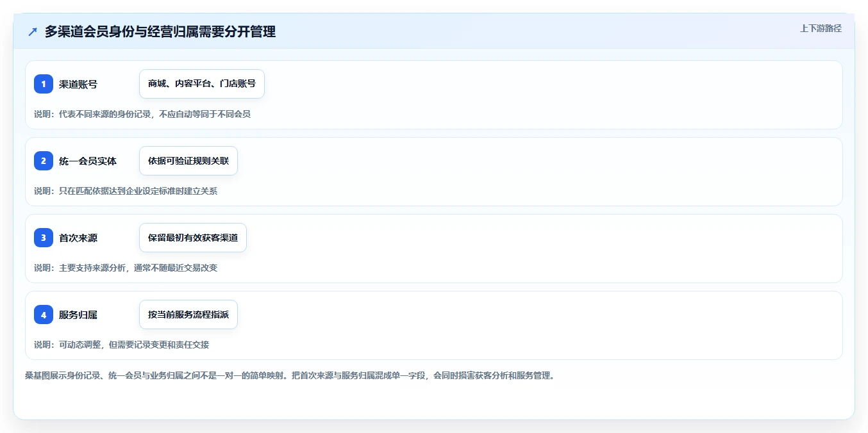Select the step 4 number badge
This screenshot has width=868, height=433.
(44, 315)
